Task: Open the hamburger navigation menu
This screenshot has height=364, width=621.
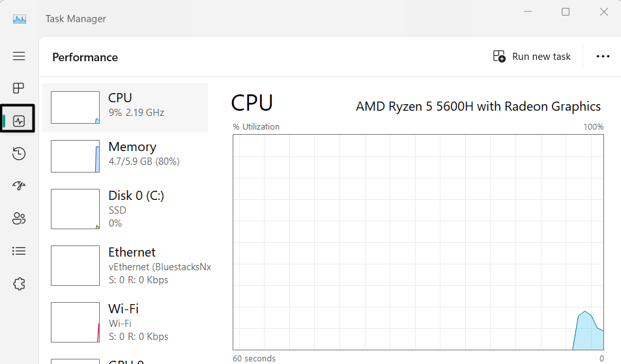Action: pos(19,56)
